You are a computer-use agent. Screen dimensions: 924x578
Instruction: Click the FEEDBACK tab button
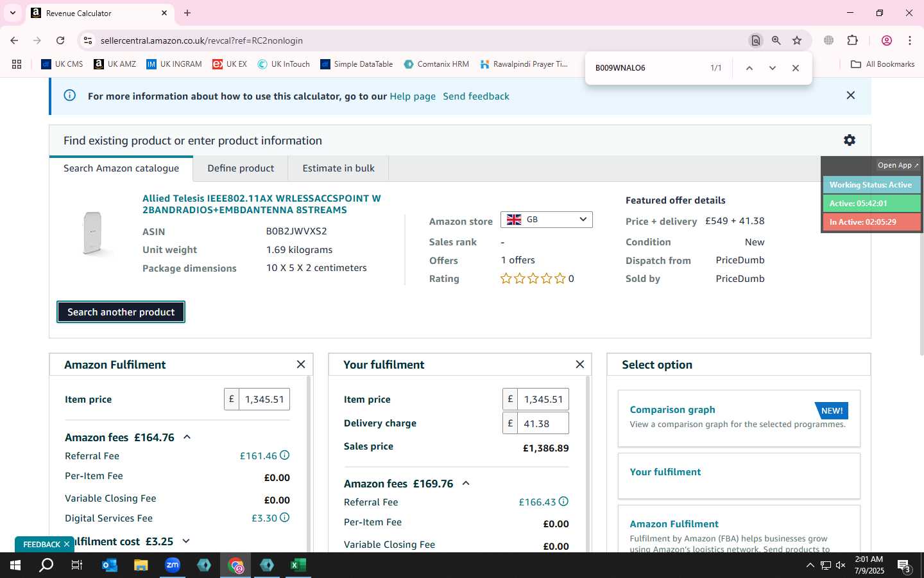42,544
